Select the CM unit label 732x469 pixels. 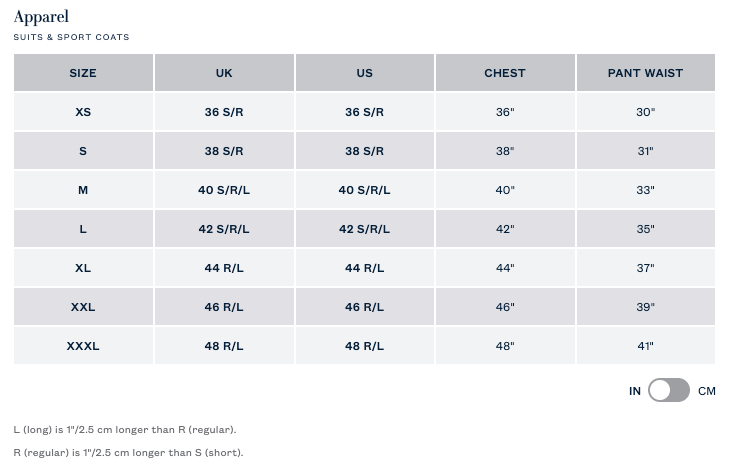click(706, 391)
